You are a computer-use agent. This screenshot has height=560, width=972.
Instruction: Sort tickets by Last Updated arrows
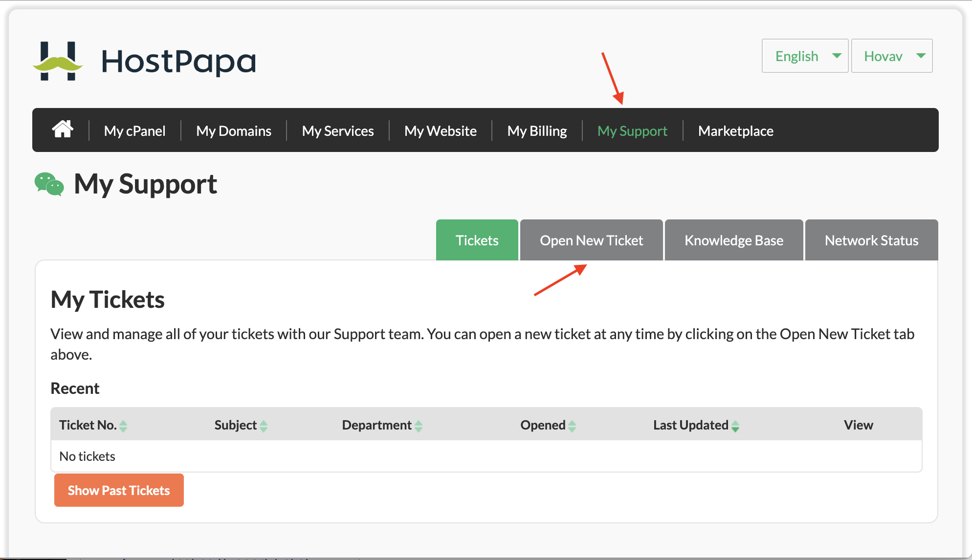[735, 426]
